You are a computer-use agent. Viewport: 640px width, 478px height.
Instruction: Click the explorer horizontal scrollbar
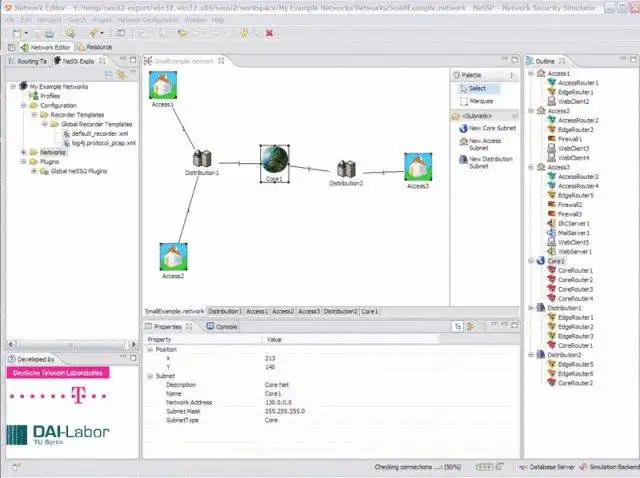(71, 345)
